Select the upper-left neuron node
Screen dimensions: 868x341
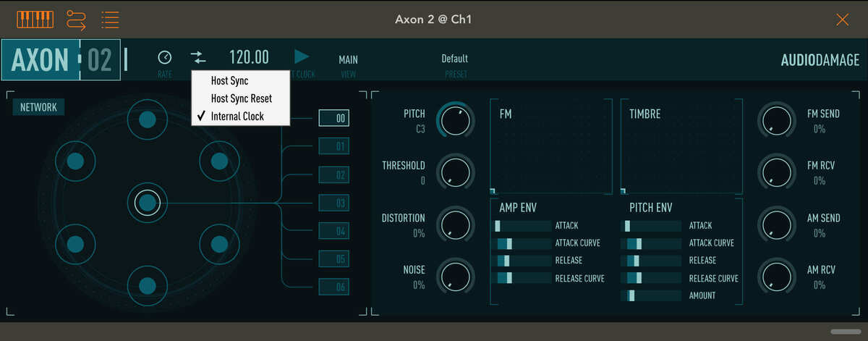[x=75, y=161]
